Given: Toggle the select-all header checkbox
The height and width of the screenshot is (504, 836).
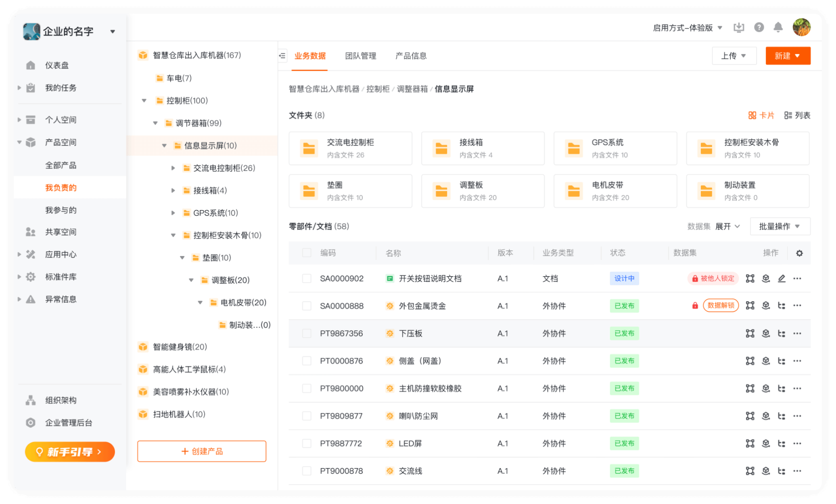Looking at the screenshot, I should pos(307,253).
